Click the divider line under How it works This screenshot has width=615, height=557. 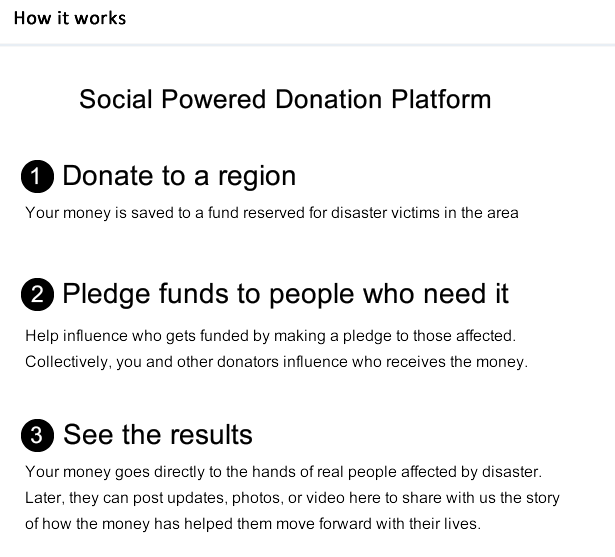tap(308, 45)
